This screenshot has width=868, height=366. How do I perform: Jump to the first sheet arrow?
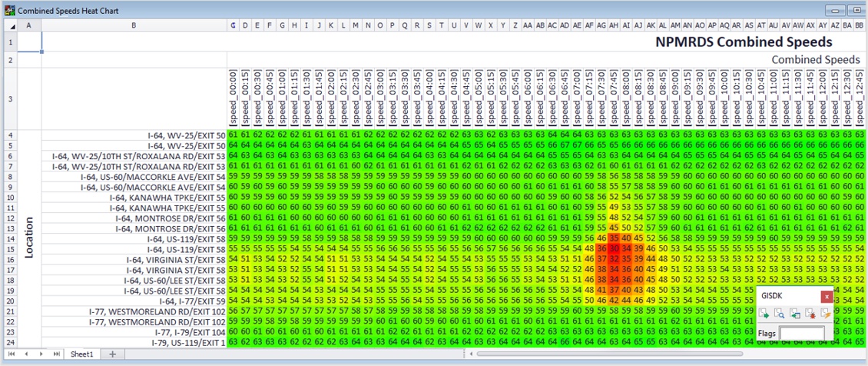click(x=11, y=354)
